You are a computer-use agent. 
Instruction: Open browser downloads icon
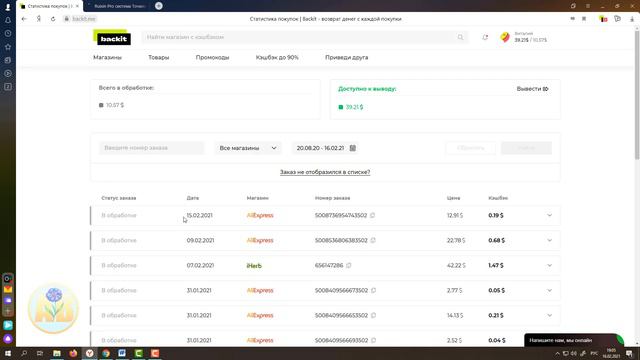[x=632, y=19]
